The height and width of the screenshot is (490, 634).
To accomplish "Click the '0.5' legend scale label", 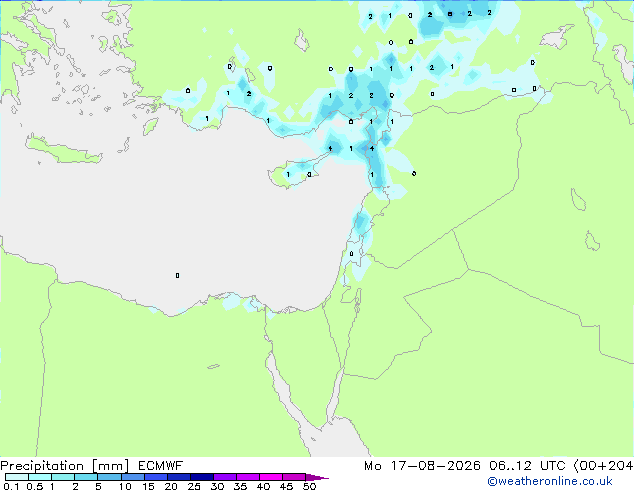I will [x=34, y=486].
